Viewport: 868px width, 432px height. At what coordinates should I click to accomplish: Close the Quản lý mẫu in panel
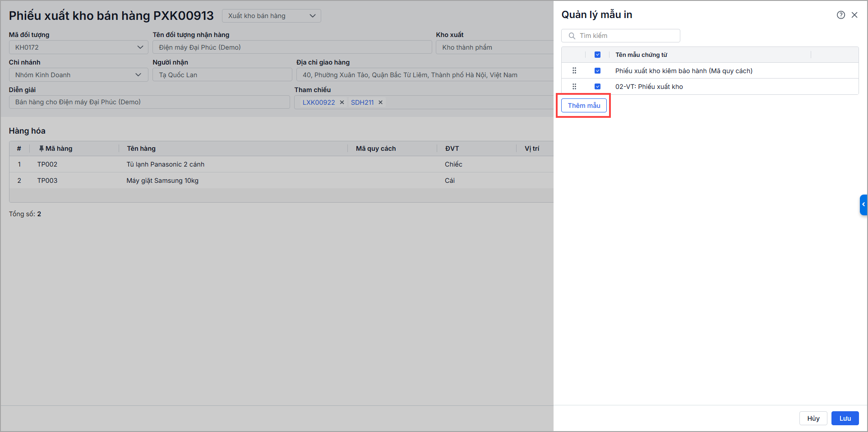(x=854, y=15)
